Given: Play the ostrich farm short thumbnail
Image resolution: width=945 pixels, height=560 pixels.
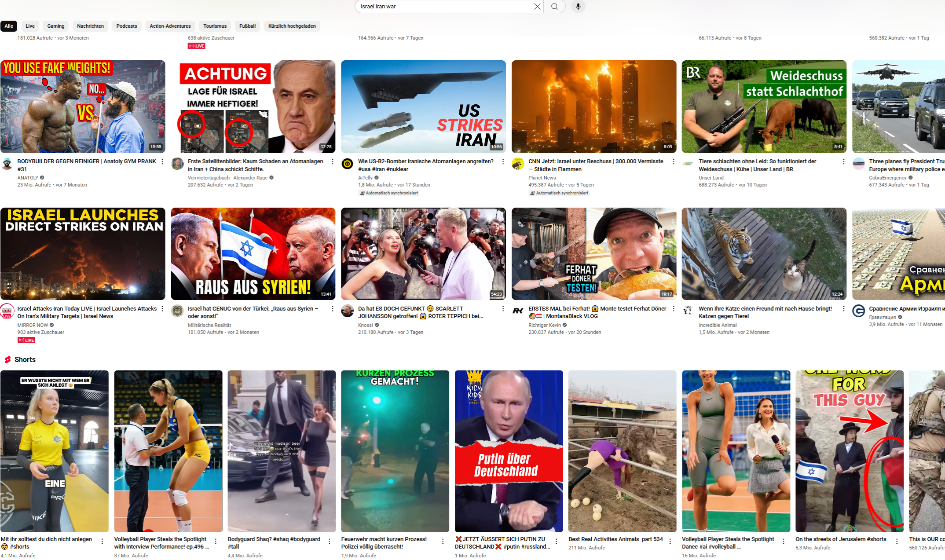Looking at the screenshot, I should coord(622,451).
